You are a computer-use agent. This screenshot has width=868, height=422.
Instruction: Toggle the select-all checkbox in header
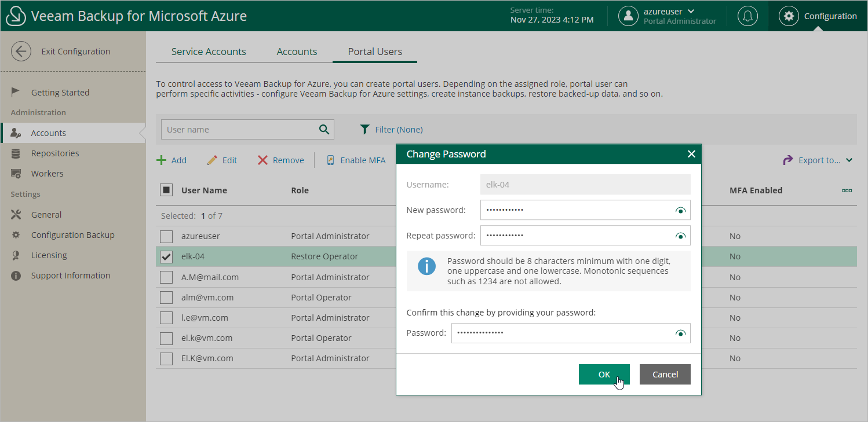[x=166, y=190]
